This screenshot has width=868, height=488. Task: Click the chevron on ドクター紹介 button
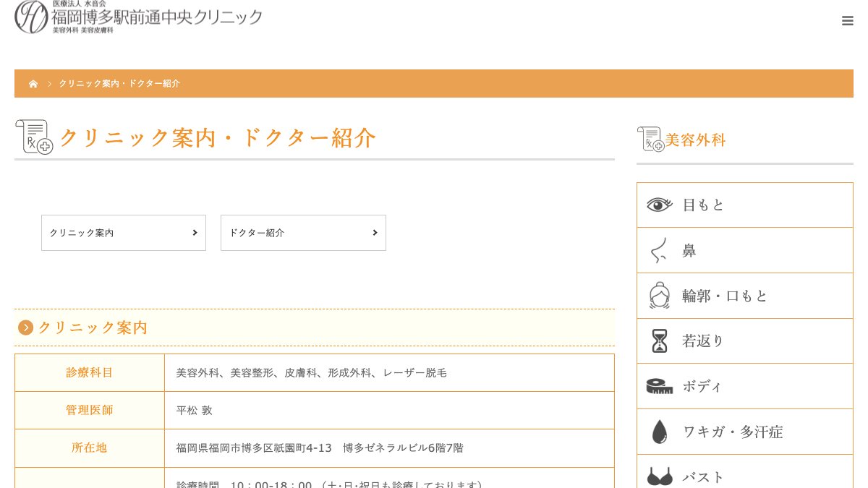pyautogui.click(x=375, y=233)
